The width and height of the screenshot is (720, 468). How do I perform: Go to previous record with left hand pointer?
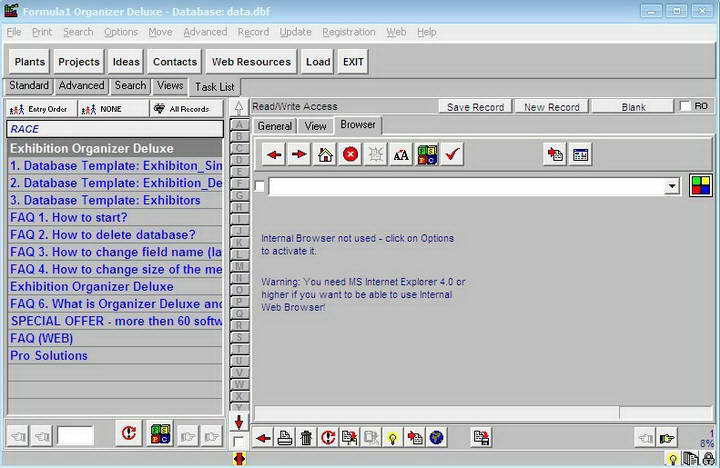[x=645, y=438]
